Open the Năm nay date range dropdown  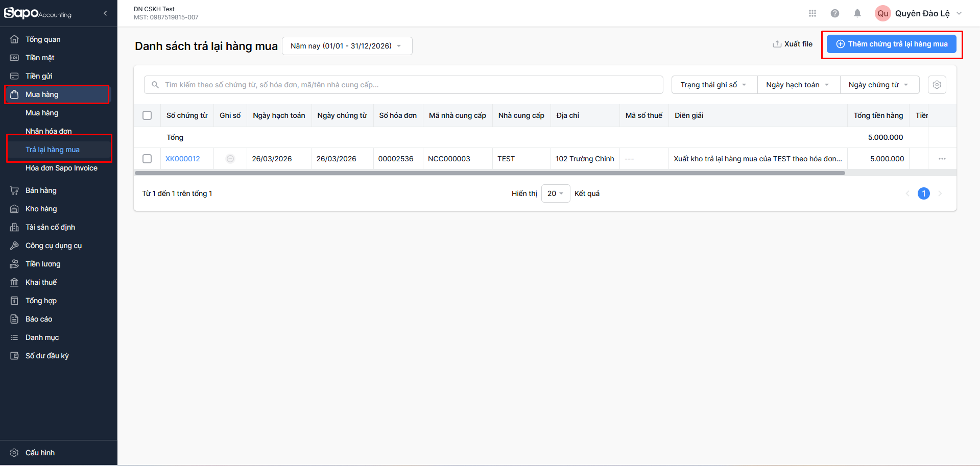tap(346, 46)
